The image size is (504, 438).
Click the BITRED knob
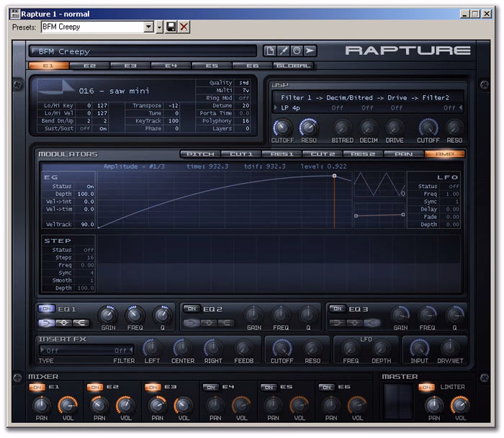tap(342, 128)
